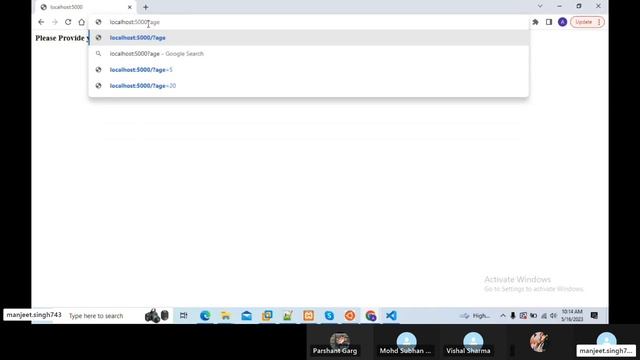The height and width of the screenshot is (360, 640).
Task: Open the volume tray icon
Action: pyautogui.click(x=553, y=316)
